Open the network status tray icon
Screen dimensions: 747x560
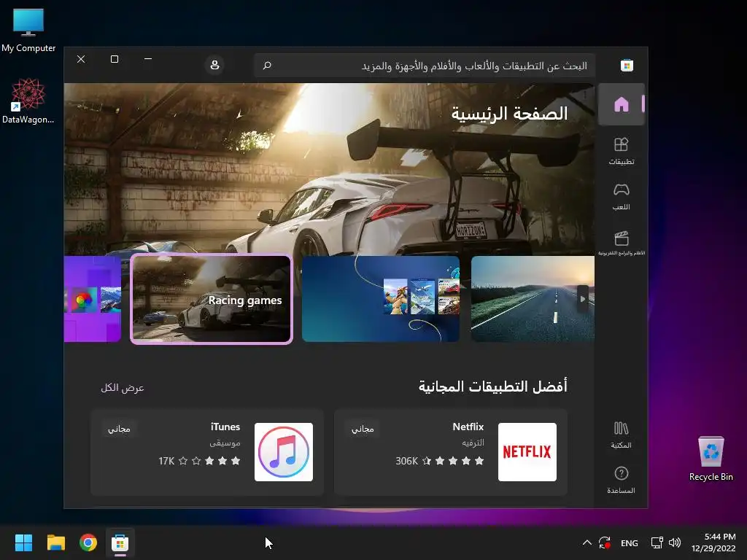click(657, 542)
